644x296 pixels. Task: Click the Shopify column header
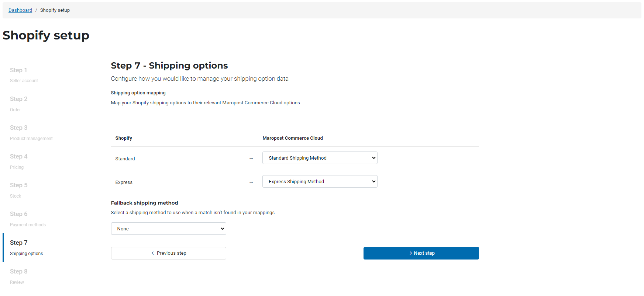[124, 138]
